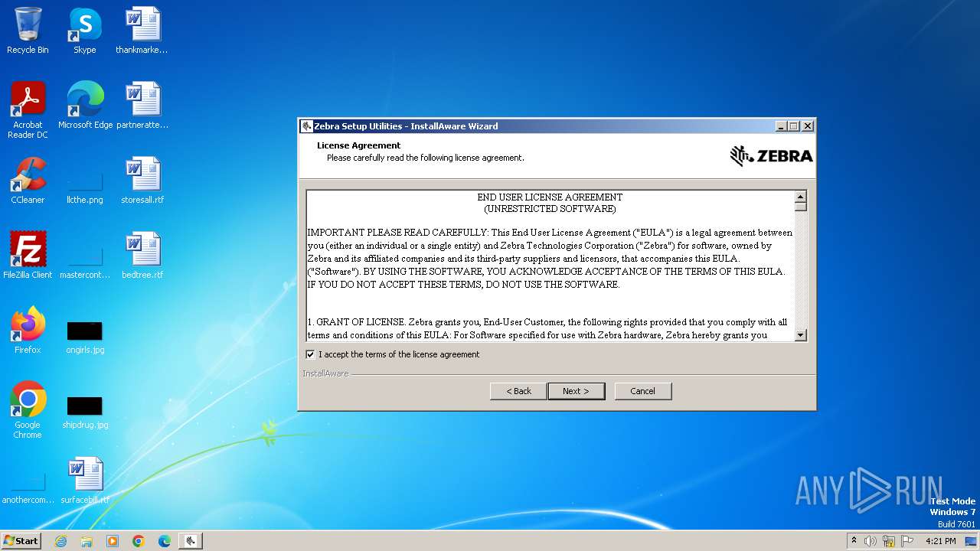Click the wizard title bar icon
Viewport: 980px width, 551px height.
tap(307, 126)
